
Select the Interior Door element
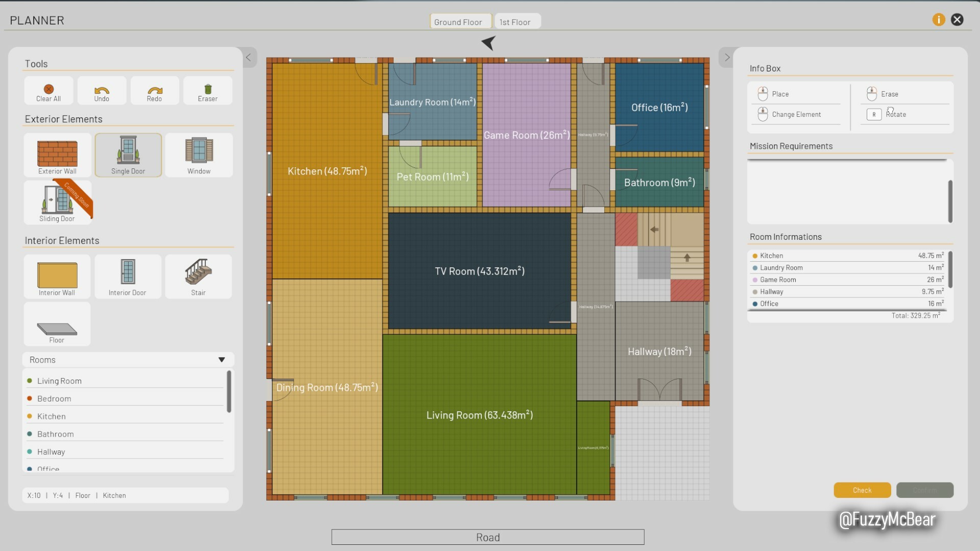pyautogui.click(x=128, y=276)
